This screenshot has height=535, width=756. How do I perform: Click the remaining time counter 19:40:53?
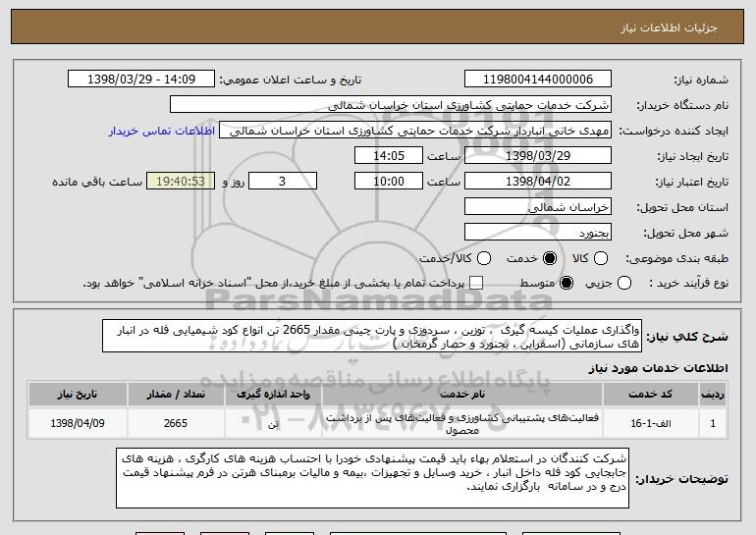click(x=181, y=182)
